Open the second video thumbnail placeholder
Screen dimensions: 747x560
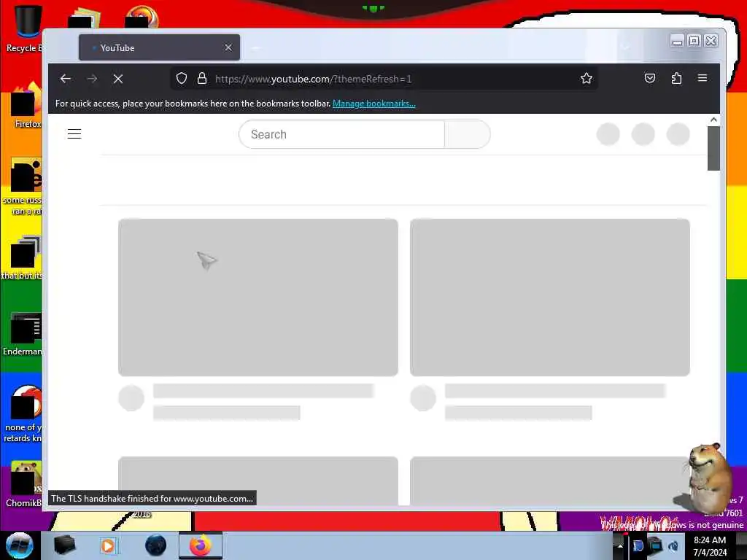550,297
